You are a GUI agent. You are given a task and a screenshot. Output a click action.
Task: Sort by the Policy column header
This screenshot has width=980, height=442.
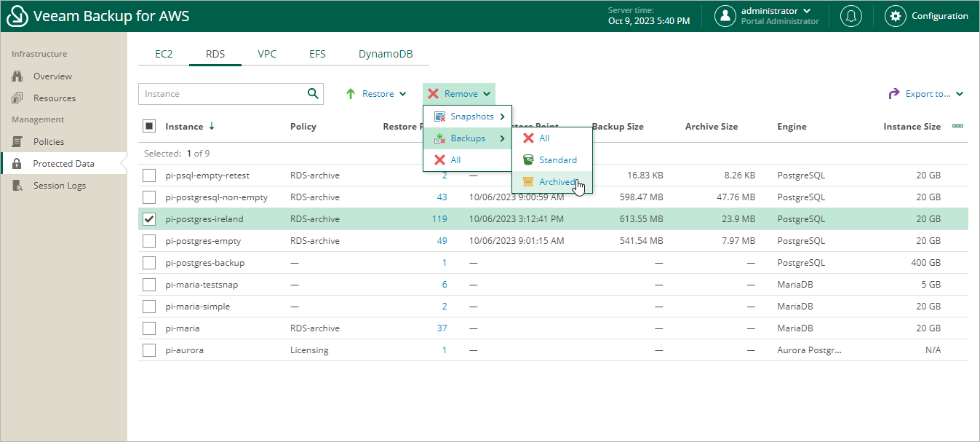[x=303, y=127]
